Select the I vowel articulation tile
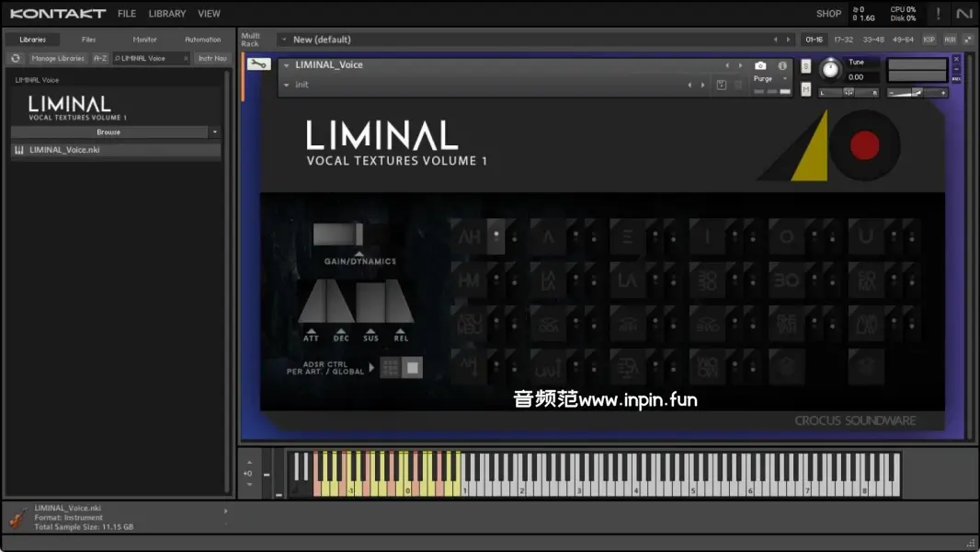The width and height of the screenshot is (980, 552). click(x=707, y=236)
